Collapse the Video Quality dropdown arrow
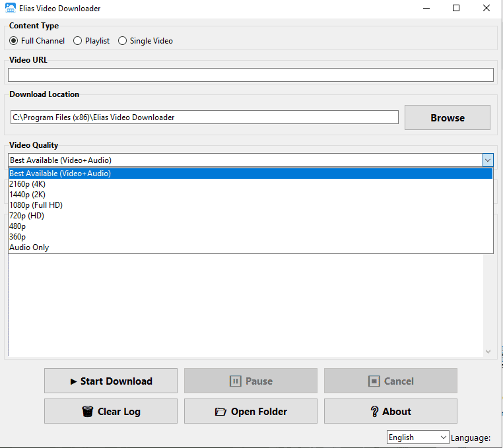503x448 pixels. pyautogui.click(x=488, y=160)
